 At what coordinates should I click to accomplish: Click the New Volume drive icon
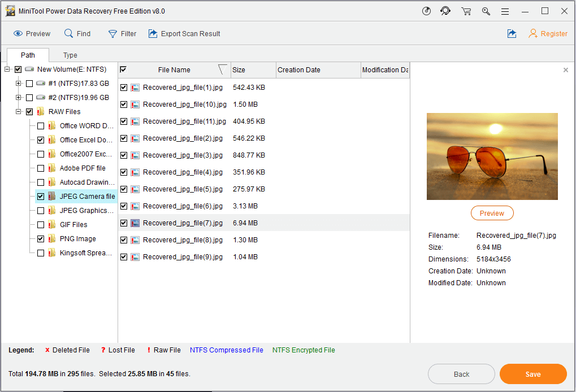coord(29,69)
